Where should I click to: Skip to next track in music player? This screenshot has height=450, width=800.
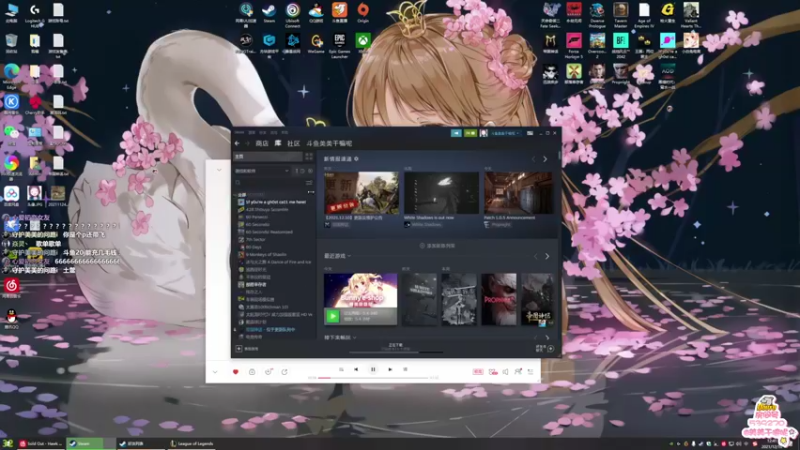[x=390, y=369]
